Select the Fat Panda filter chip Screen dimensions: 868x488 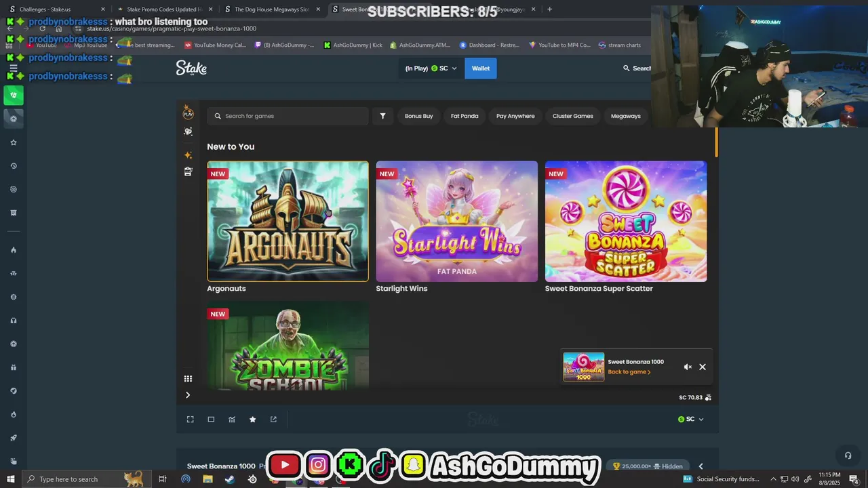[x=465, y=116]
